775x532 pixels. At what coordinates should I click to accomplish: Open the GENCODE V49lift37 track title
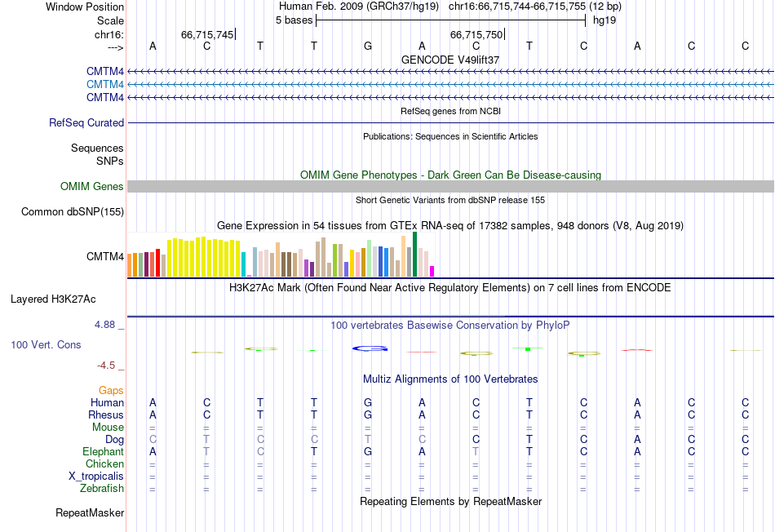click(x=450, y=60)
